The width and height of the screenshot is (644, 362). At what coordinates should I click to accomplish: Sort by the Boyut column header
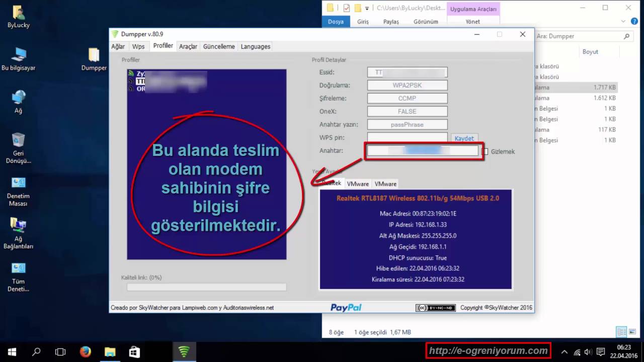tap(591, 52)
